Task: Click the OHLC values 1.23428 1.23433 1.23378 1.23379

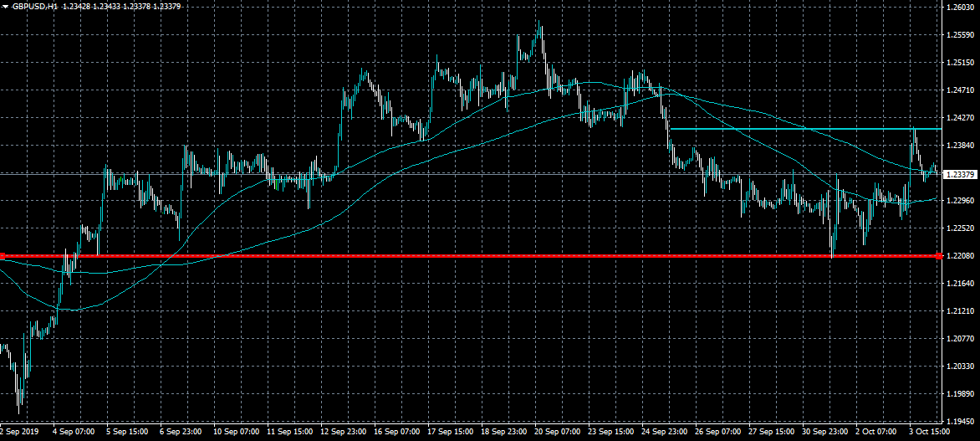Action: pos(122,7)
